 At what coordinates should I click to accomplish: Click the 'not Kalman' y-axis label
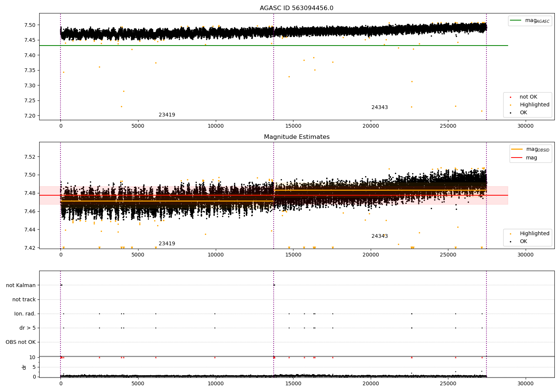[21, 286]
